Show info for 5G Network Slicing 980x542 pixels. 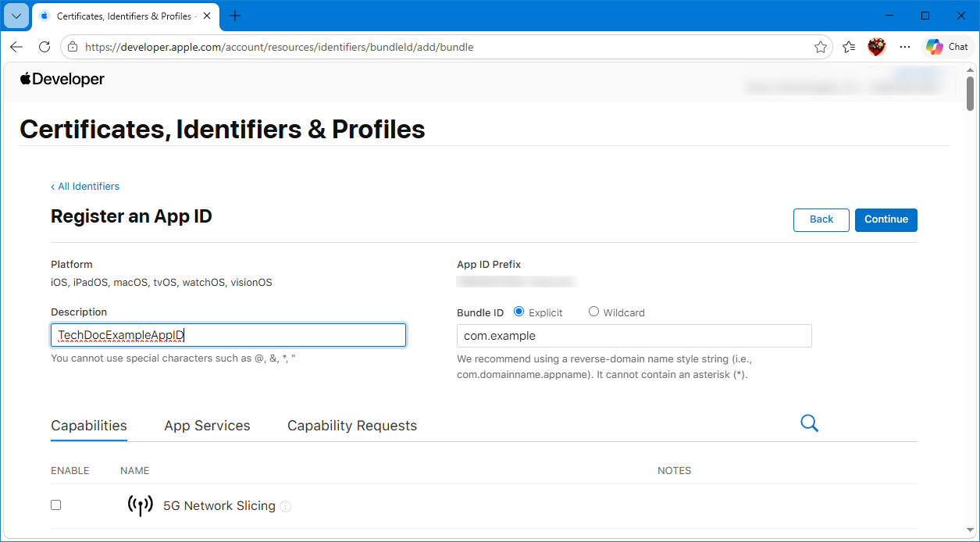tap(286, 506)
